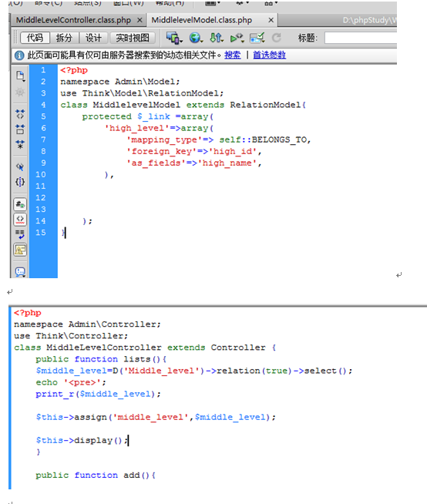This screenshot has width=427, height=504.
Task: Toggle Line Numbers in the coding toolbar
Action: coord(20,204)
